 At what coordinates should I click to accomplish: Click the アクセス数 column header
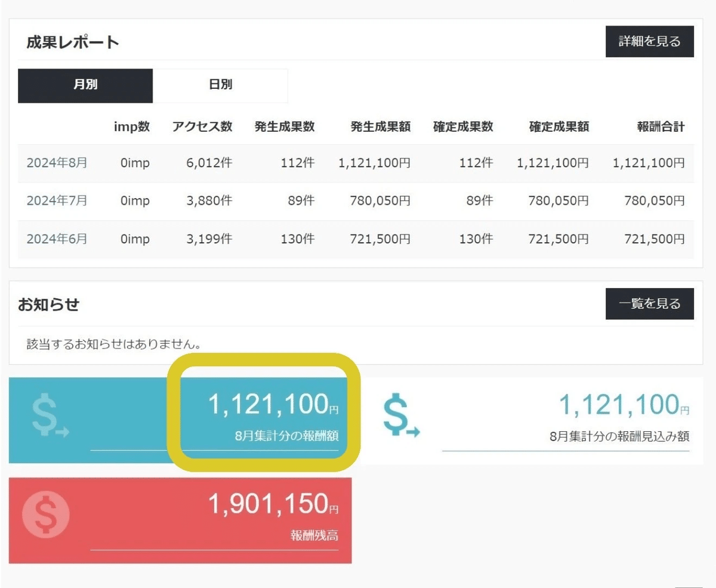click(202, 126)
